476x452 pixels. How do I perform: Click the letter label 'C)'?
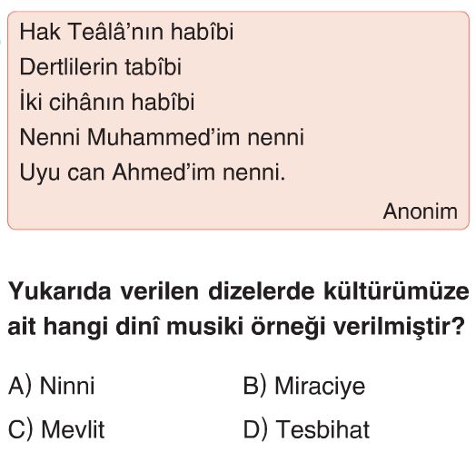pos(20,429)
